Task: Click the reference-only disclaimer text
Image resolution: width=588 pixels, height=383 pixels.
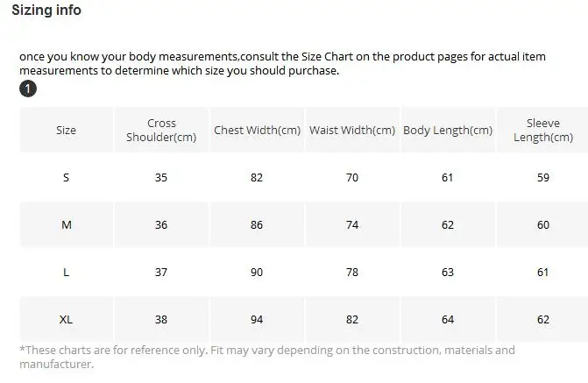Action: [x=267, y=357]
